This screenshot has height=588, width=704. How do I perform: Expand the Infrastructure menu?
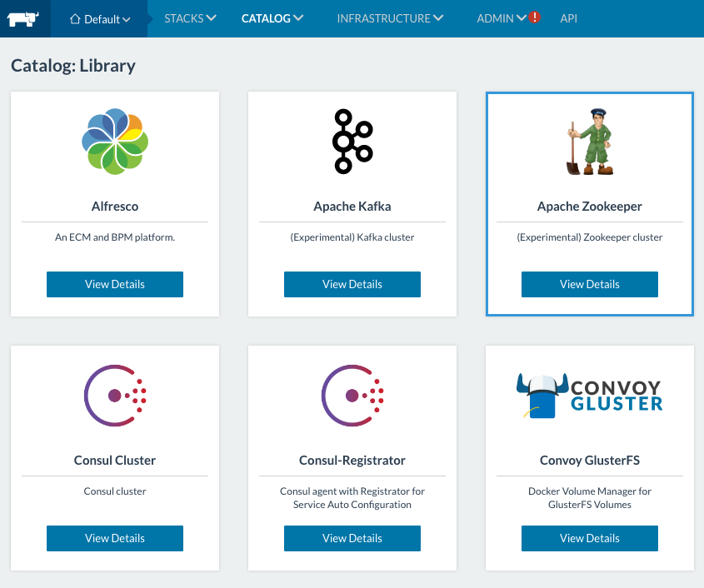pyautogui.click(x=390, y=18)
